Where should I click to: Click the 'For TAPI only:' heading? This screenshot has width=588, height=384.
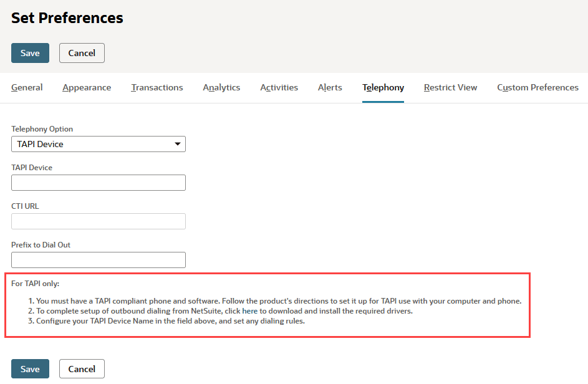(36, 284)
